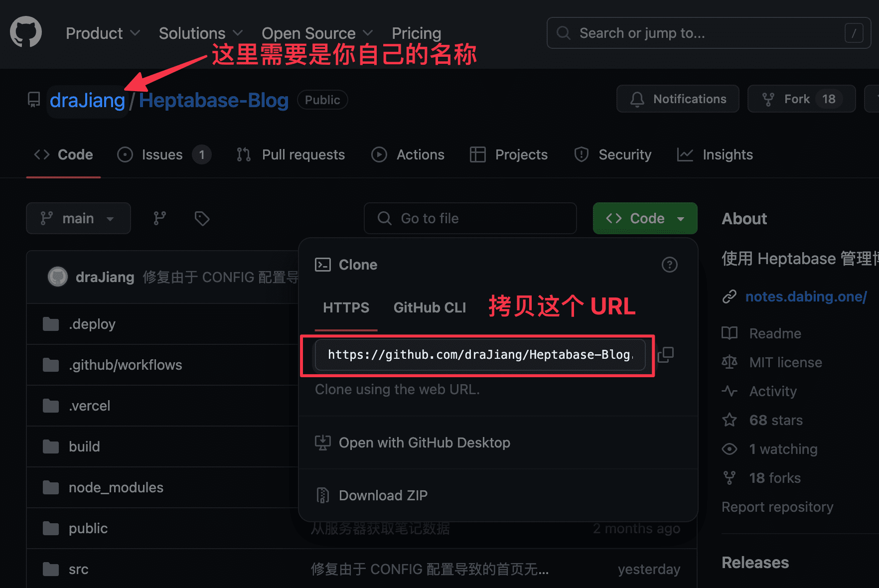The height and width of the screenshot is (588, 879).
Task: Open the Notifications bell button
Action: coord(678,99)
